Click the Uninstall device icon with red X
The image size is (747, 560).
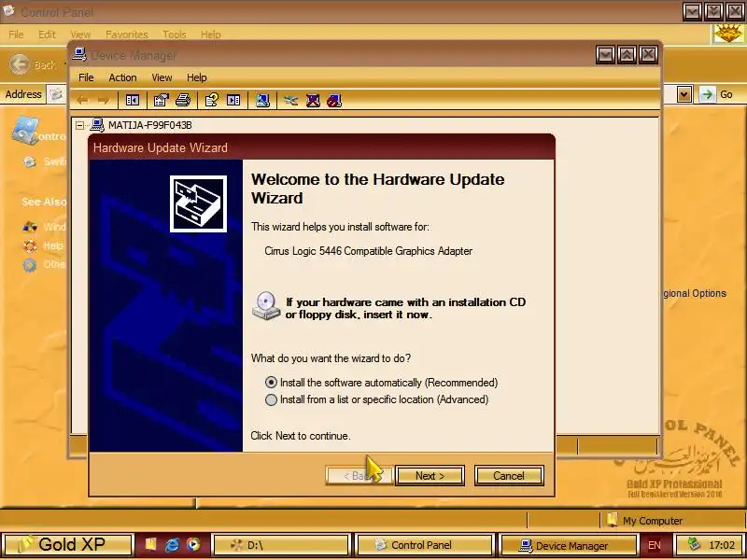(313, 100)
